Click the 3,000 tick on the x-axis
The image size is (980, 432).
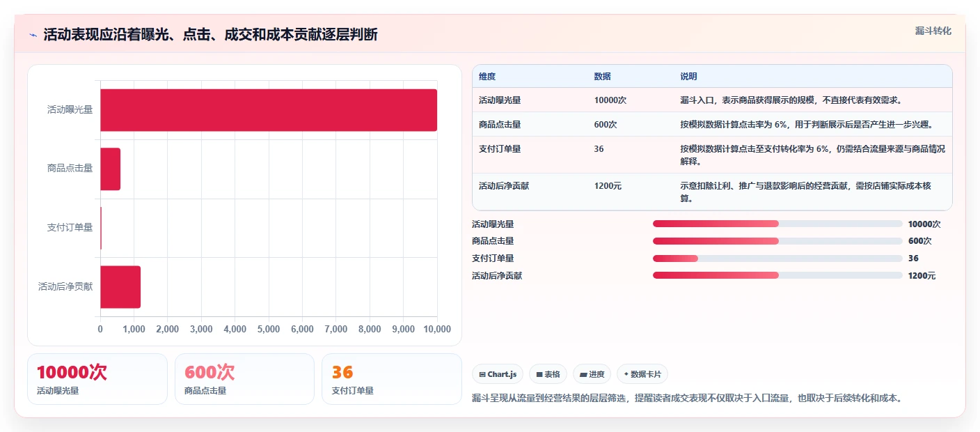(x=201, y=329)
